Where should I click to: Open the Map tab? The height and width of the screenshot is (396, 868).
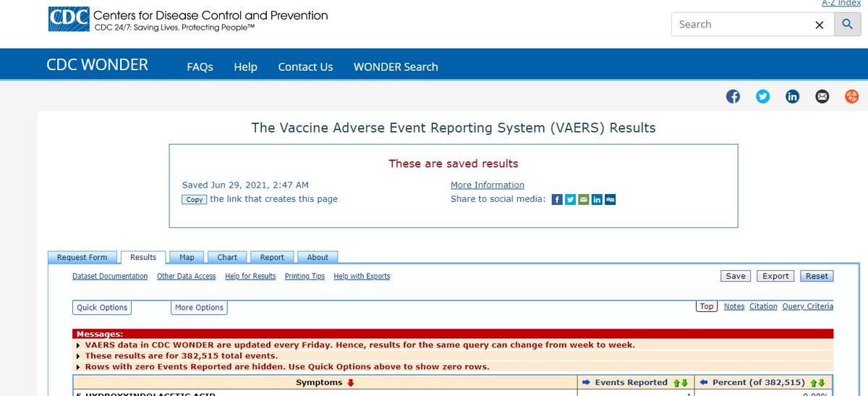187,258
